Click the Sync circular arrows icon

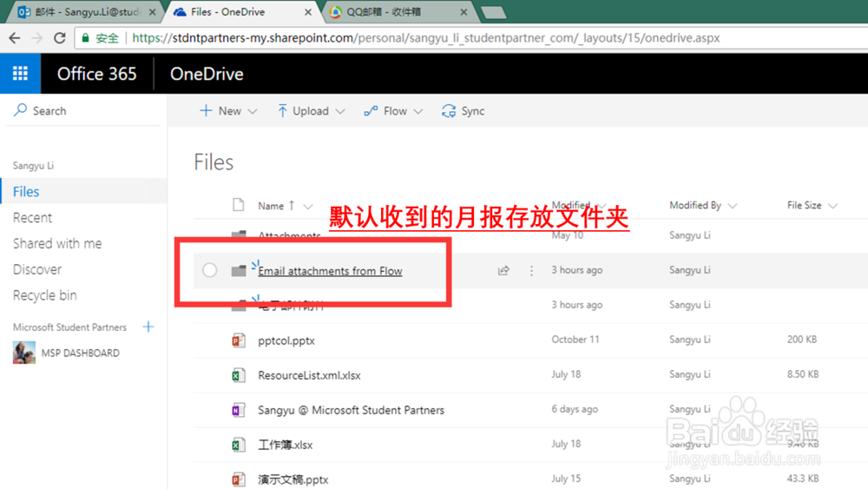pos(449,111)
